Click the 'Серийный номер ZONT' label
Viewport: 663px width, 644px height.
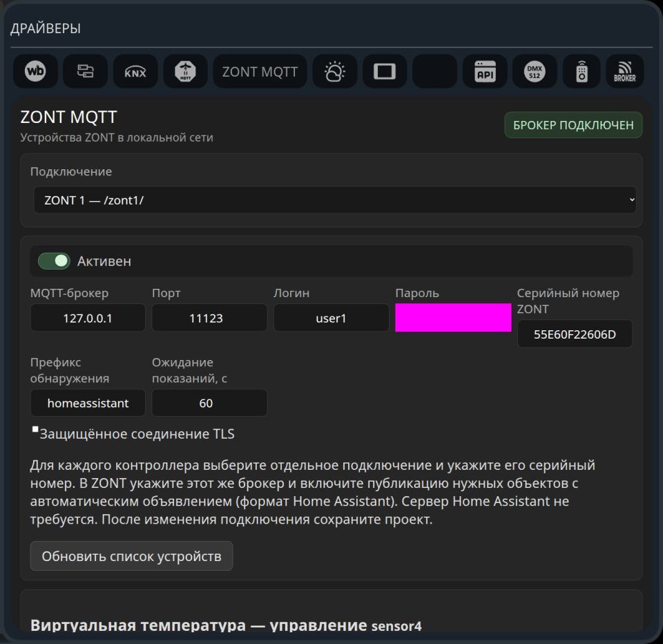[568, 301]
